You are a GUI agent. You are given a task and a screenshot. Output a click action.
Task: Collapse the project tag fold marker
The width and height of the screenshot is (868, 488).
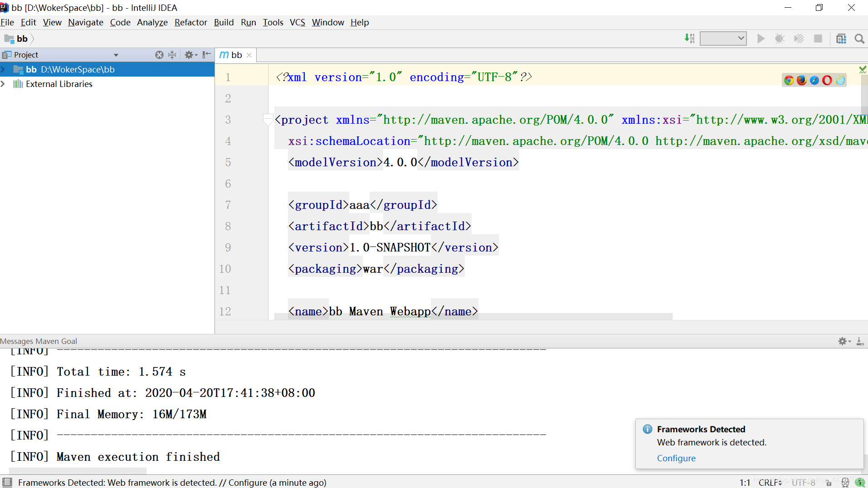click(268, 120)
